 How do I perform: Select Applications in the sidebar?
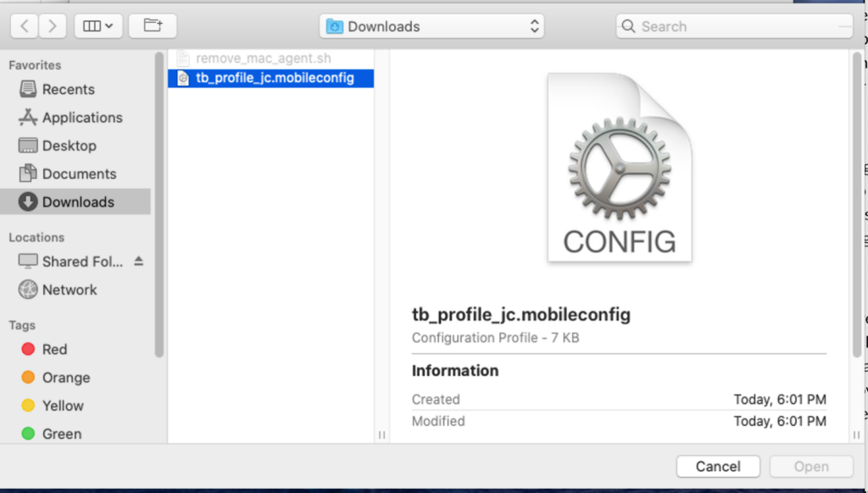click(x=81, y=118)
